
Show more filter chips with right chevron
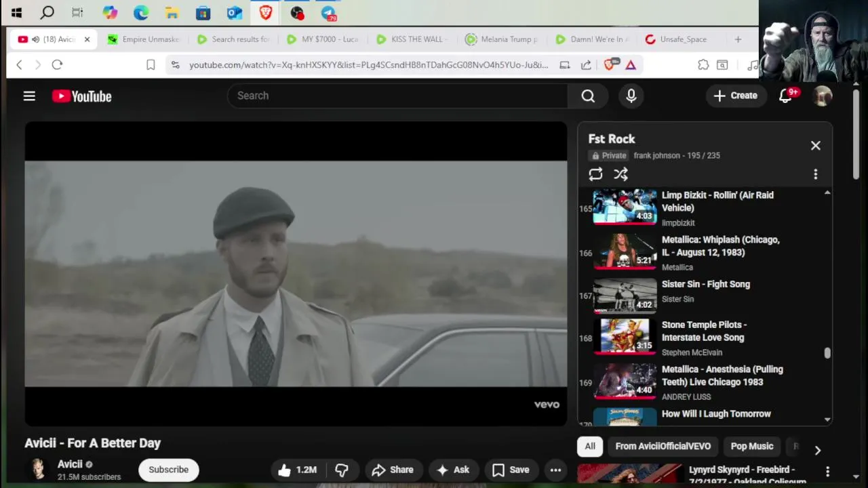point(818,450)
